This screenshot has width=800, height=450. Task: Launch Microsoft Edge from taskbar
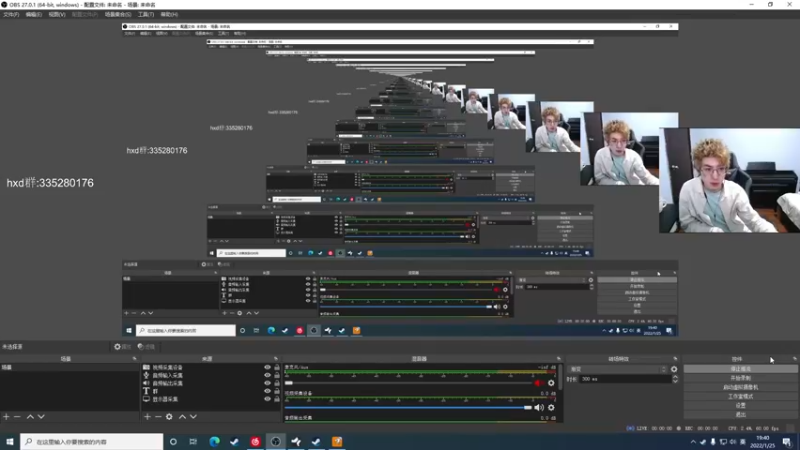(214, 441)
